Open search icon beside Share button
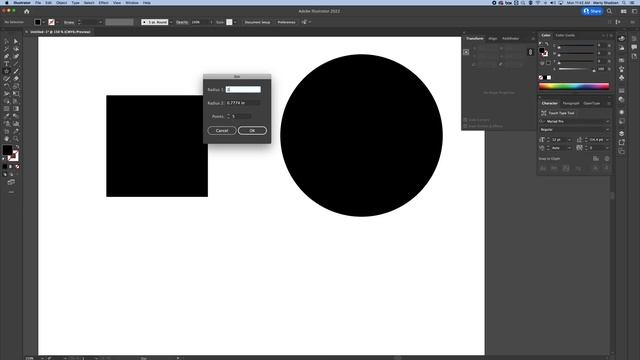 (x=609, y=11)
